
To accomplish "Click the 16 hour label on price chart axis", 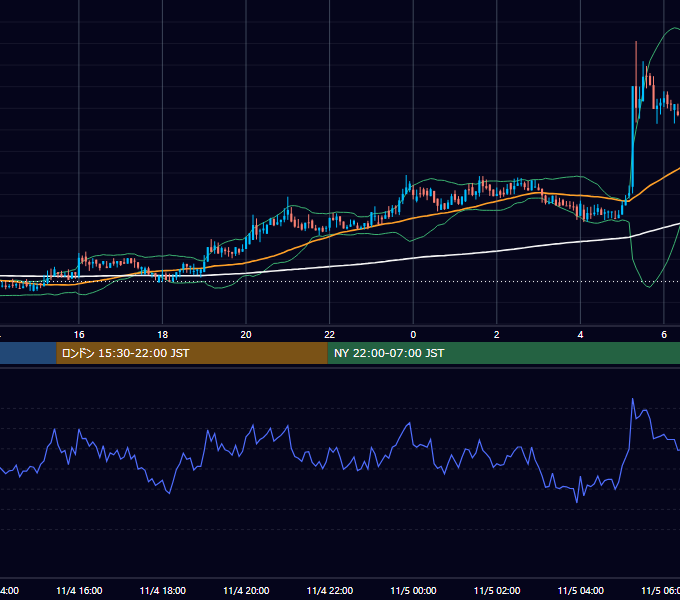I will (79, 335).
